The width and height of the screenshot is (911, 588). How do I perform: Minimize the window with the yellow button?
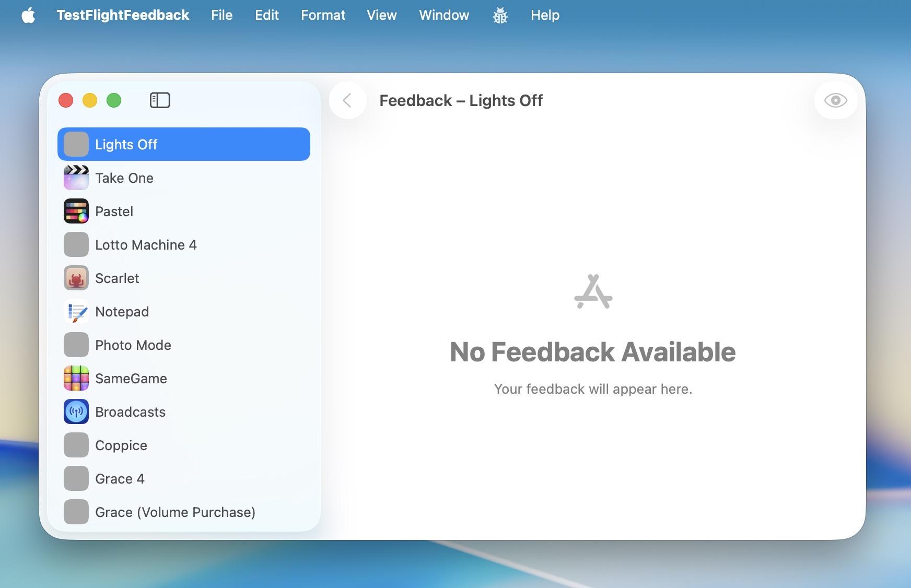click(x=90, y=100)
